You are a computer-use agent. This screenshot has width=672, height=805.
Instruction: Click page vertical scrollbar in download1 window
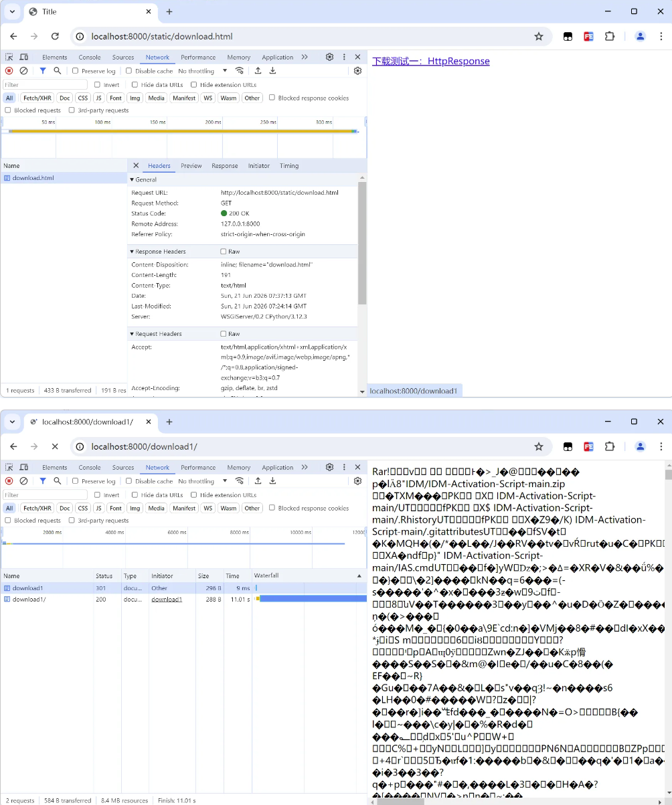668,474
